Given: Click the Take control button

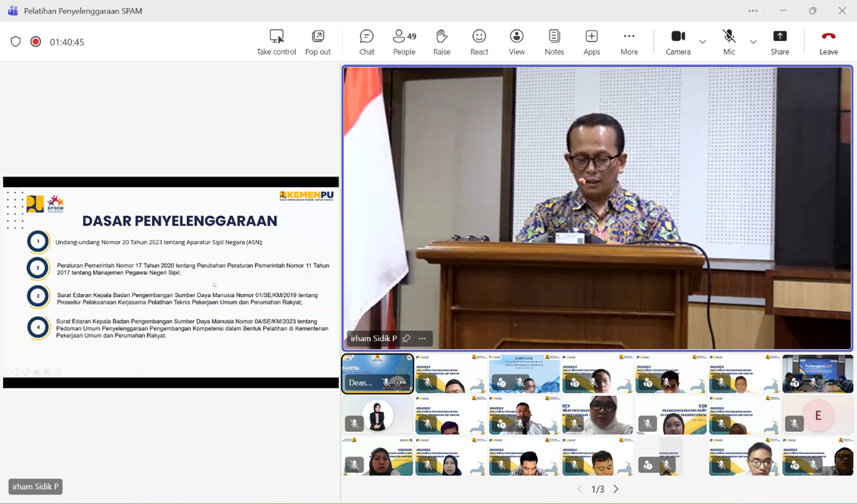Looking at the screenshot, I should tap(276, 41).
